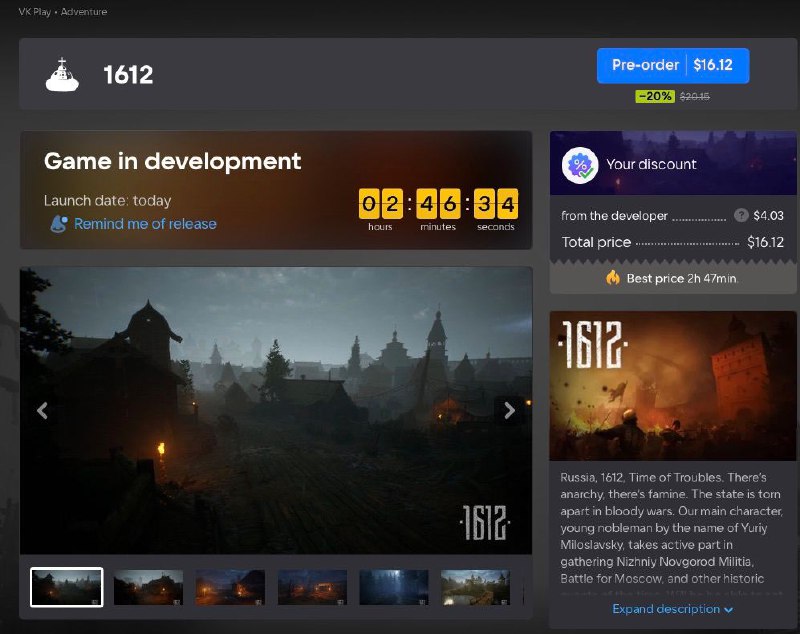The height and width of the screenshot is (634, 800).
Task: Click the bell reminder icon
Action: (x=59, y=224)
